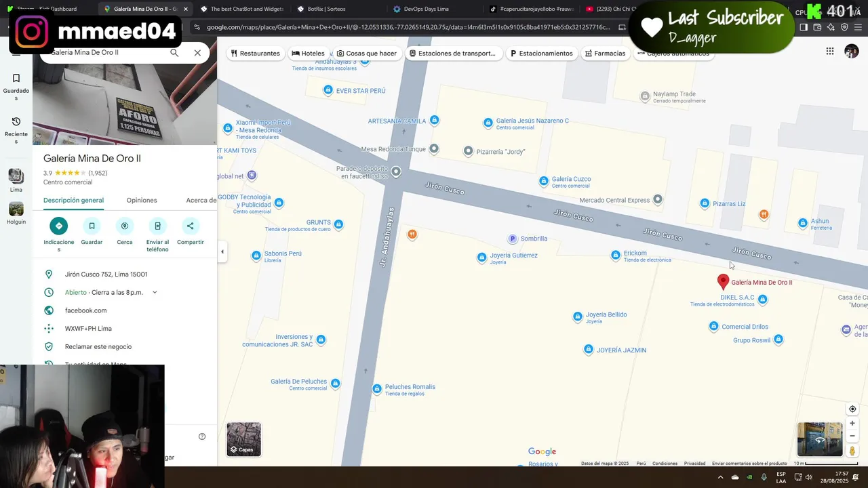The height and width of the screenshot is (488, 868).
Task: Click the WXWF+PH Lima plus code
Action: tap(88, 329)
